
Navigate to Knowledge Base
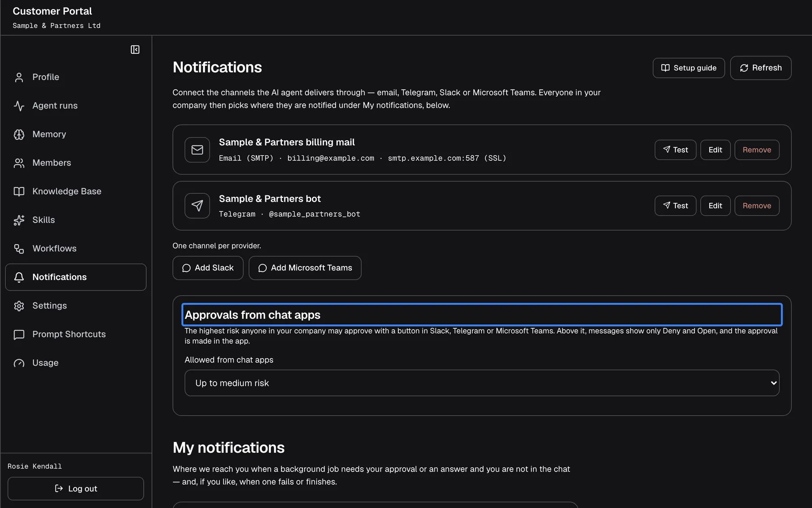pyautogui.click(x=76, y=191)
